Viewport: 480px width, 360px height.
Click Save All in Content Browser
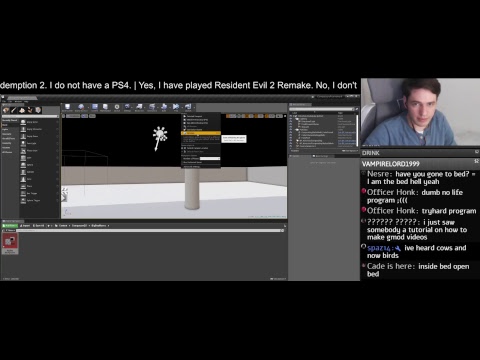[x=39, y=226]
